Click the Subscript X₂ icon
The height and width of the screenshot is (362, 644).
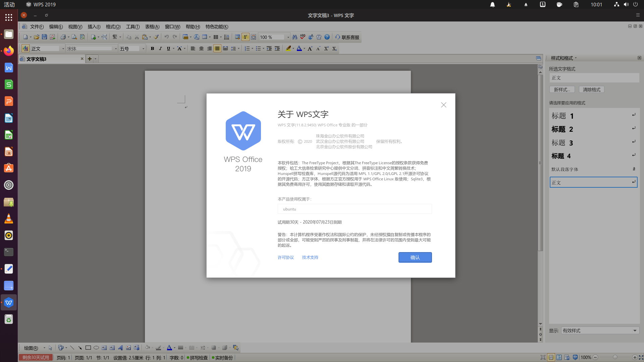click(x=334, y=49)
